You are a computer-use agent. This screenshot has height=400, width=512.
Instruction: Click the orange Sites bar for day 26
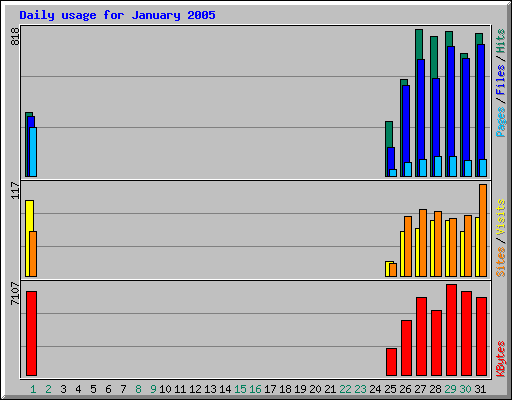point(408,246)
